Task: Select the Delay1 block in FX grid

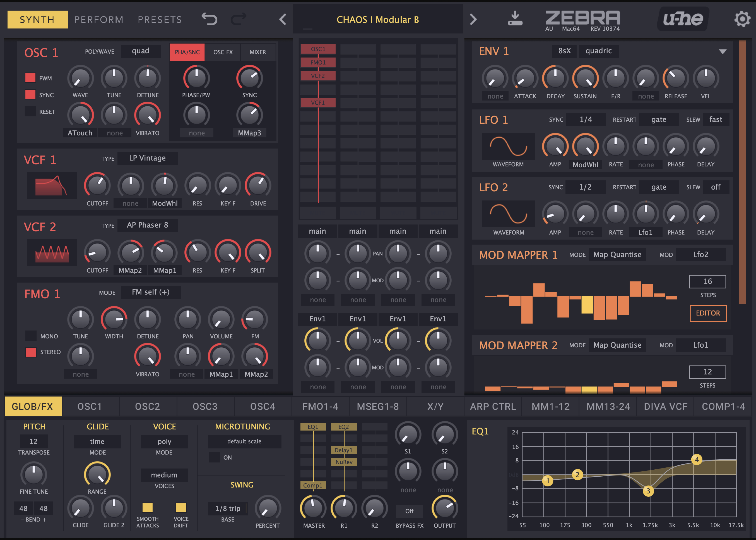Action: [x=344, y=450]
